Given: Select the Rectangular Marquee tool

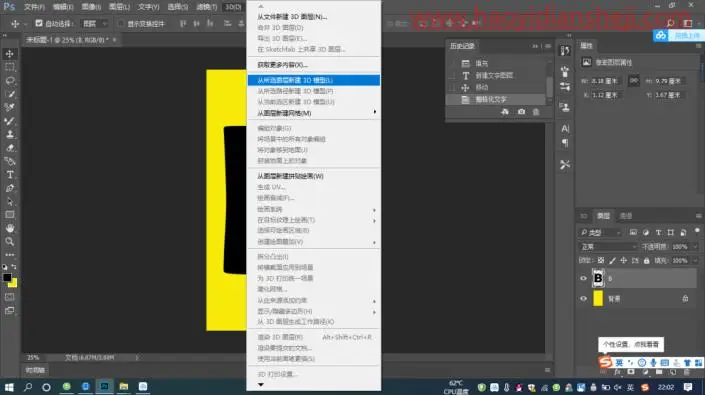Looking at the screenshot, I should [9, 67].
